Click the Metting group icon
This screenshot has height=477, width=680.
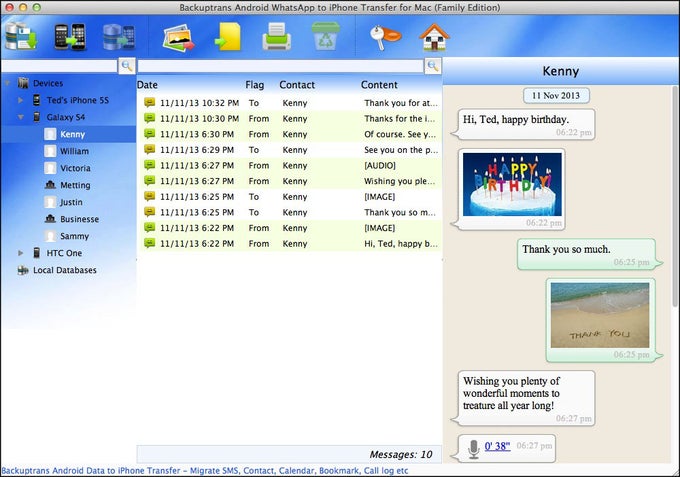point(50,185)
